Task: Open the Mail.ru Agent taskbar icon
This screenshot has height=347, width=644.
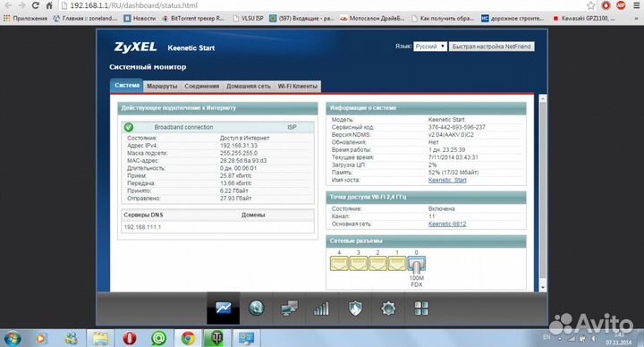Action: 158,338
